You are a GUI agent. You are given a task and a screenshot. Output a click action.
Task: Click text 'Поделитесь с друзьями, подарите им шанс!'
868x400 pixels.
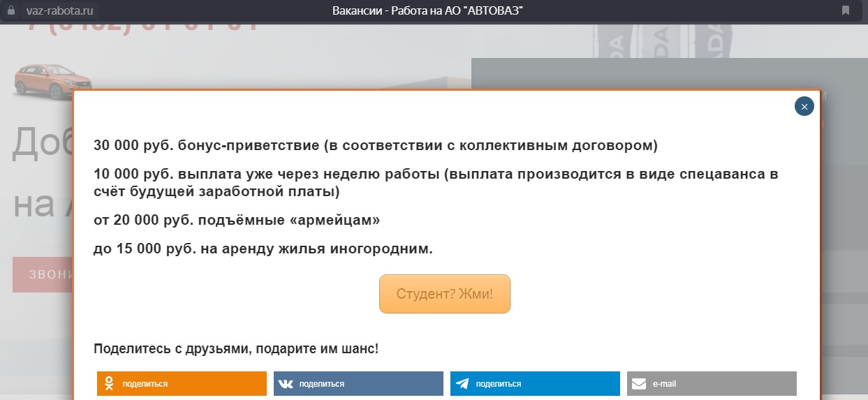click(x=236, y=348)
